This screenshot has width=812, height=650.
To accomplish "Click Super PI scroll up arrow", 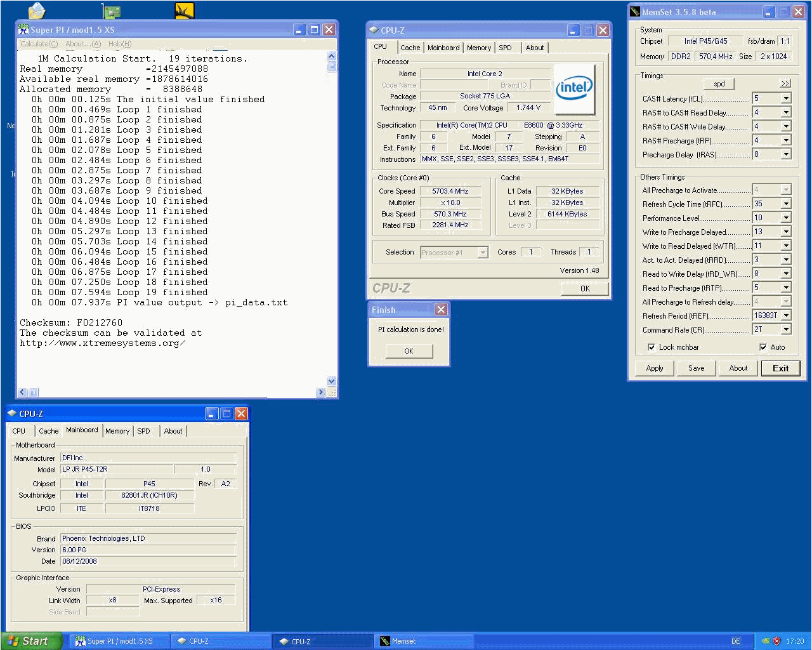I will pos(331,56).
